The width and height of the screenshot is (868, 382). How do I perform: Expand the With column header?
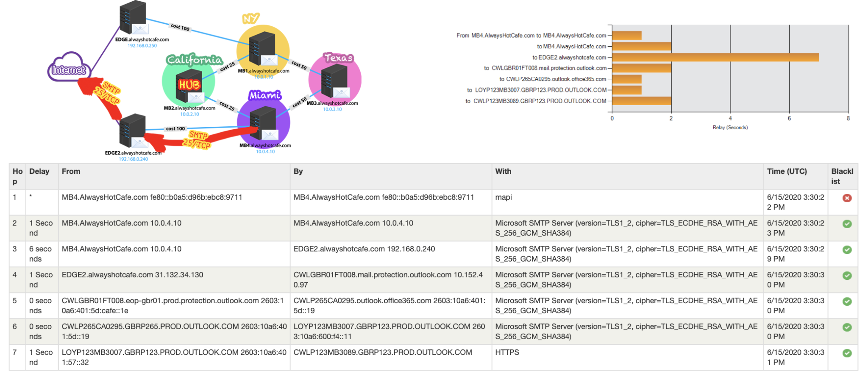point(503,171)
